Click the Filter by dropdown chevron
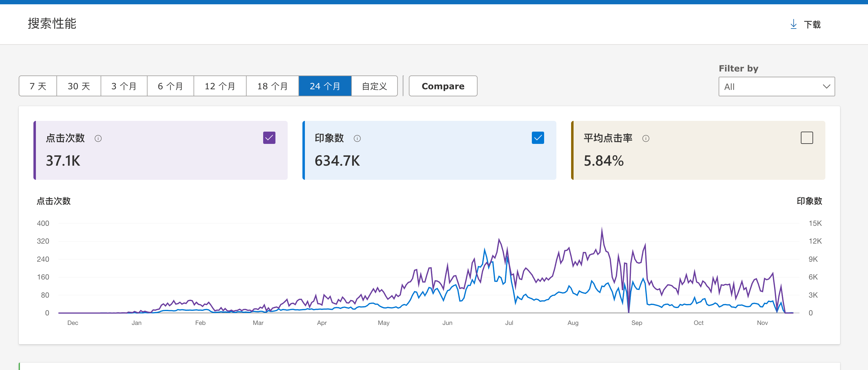Viewport: 868px width, 370px height. tap(826, 87)
